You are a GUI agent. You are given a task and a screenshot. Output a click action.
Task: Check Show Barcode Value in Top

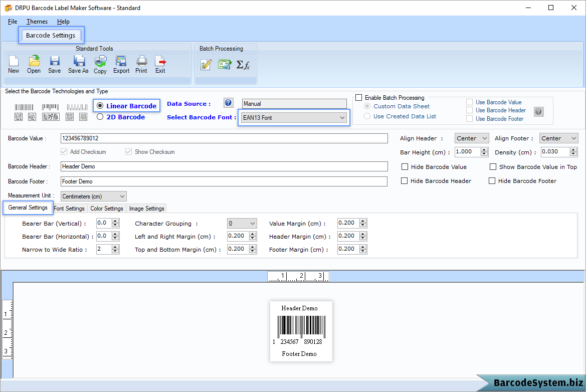pyautogui.click(x=493, y=166)
